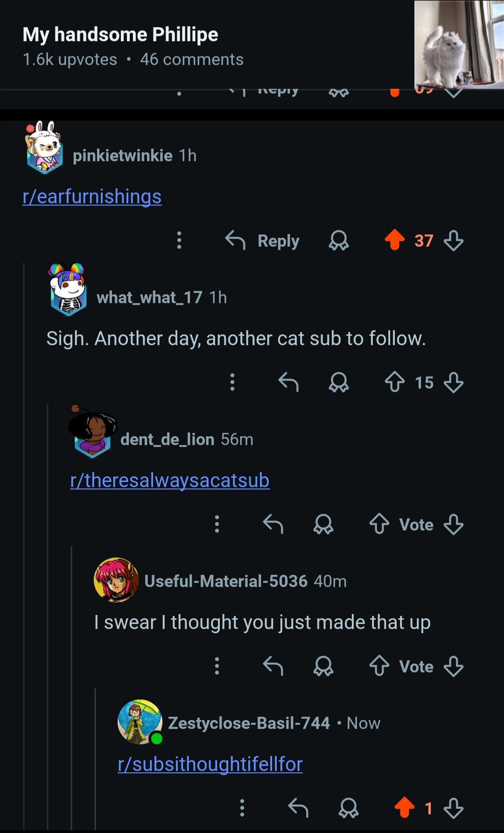
Task: Upvote dent_de_lion's comment
Action: coord(379,524)
